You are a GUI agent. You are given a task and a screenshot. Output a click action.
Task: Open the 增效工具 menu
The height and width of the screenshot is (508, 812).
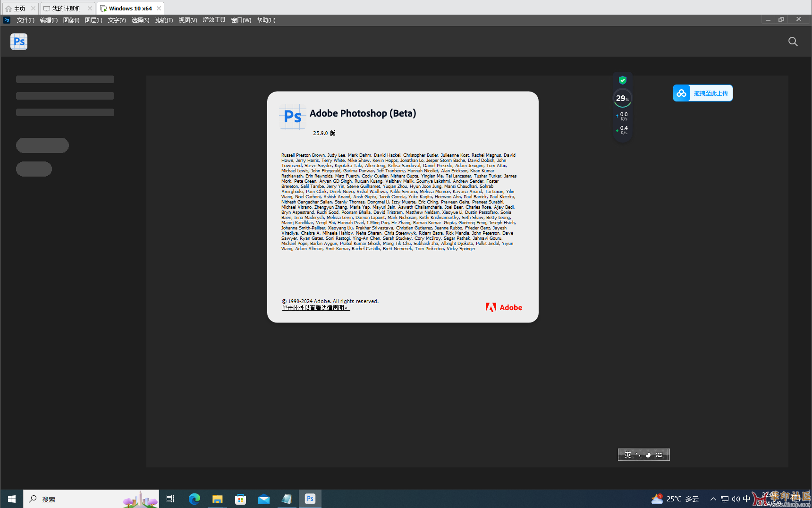(x=214, y=20)
